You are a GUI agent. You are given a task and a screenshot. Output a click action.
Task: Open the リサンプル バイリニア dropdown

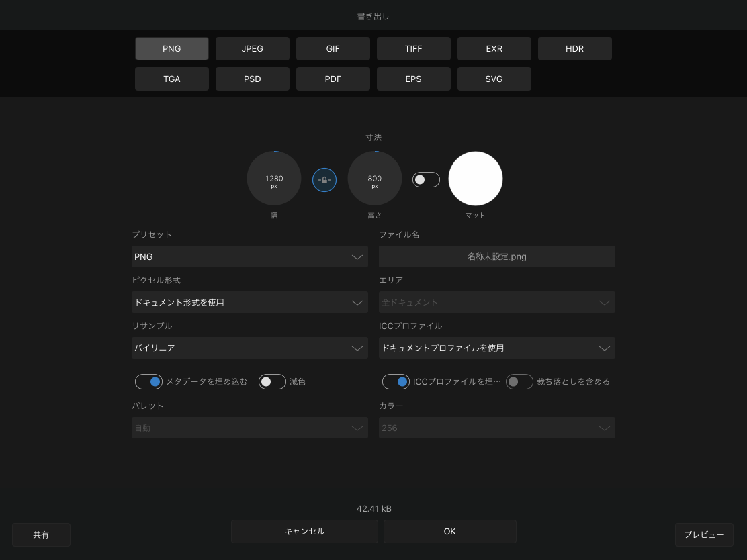(x=249, y=348)
